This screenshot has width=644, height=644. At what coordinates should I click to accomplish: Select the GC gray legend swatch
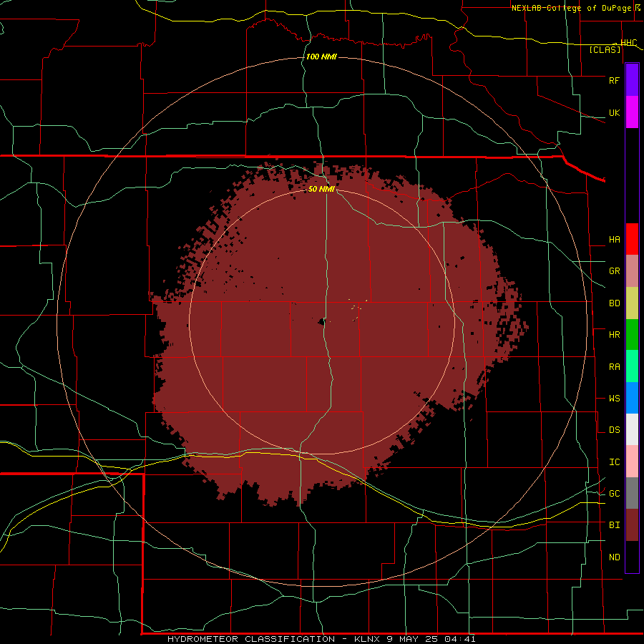pos(632,493)
